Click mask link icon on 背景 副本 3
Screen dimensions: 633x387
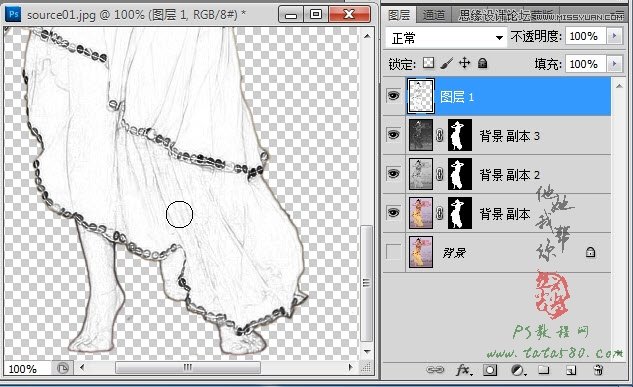[440, 136]
